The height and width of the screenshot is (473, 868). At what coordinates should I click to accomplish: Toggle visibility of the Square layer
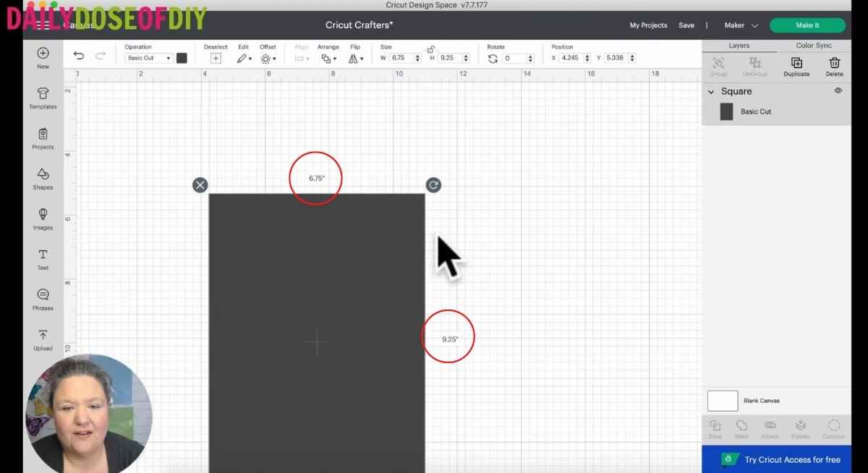tap(838, 90)
